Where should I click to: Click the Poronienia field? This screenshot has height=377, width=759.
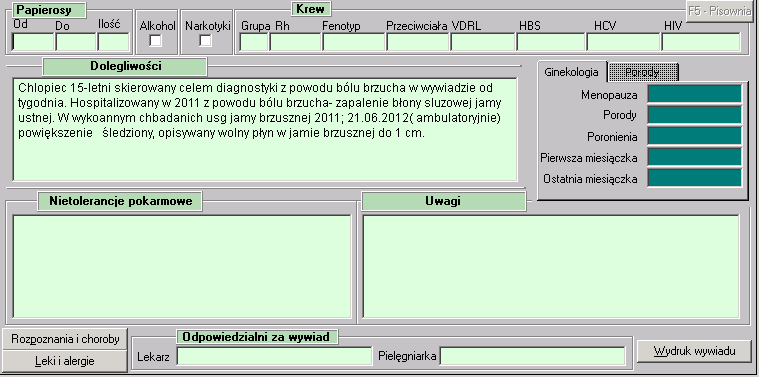(694, 136)
